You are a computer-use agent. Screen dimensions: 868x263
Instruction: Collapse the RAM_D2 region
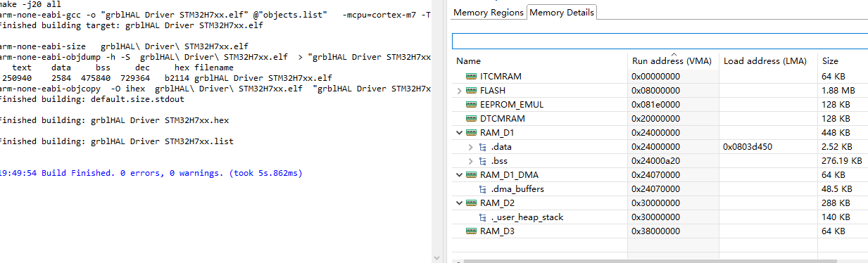point(460,203)
